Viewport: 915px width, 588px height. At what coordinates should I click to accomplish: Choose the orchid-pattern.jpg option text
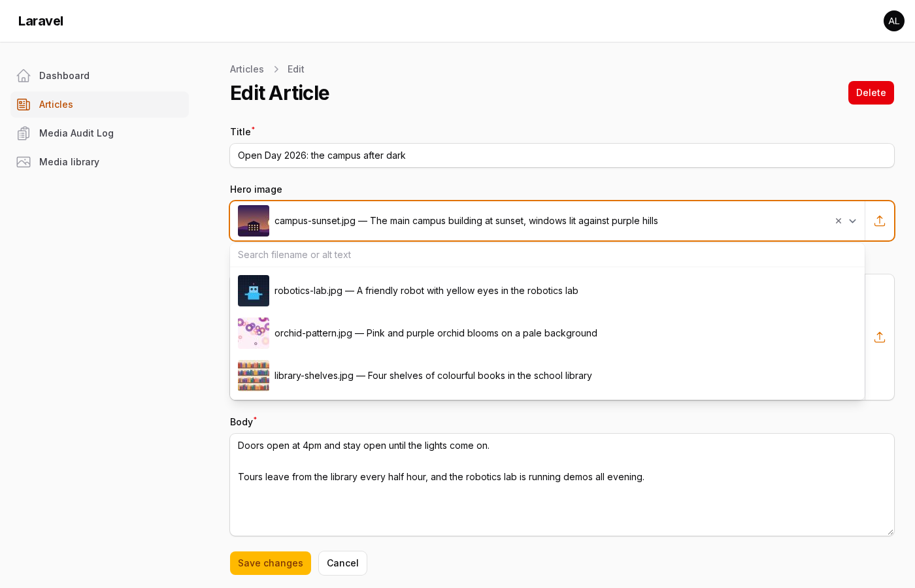tap(436, 333)
